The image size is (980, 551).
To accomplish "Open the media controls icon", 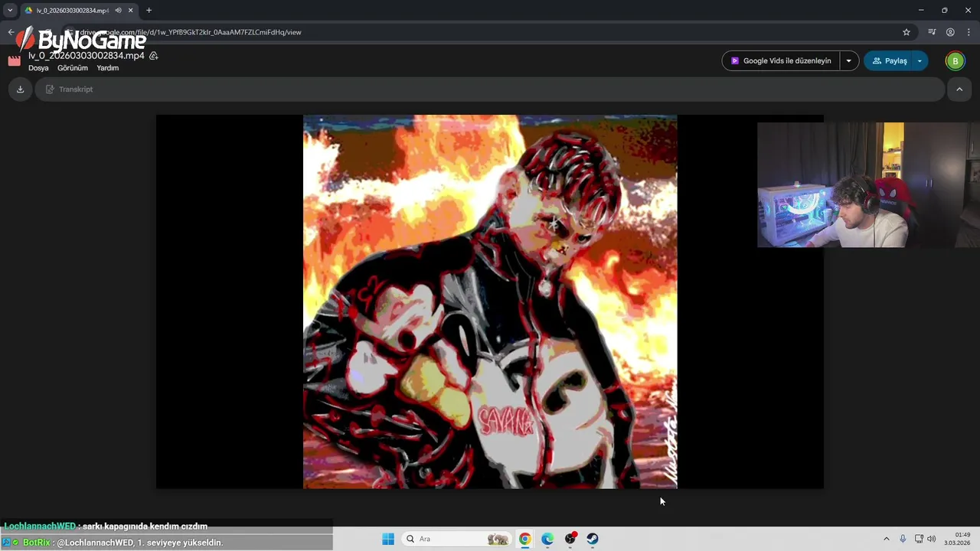I will click(932, 32).
